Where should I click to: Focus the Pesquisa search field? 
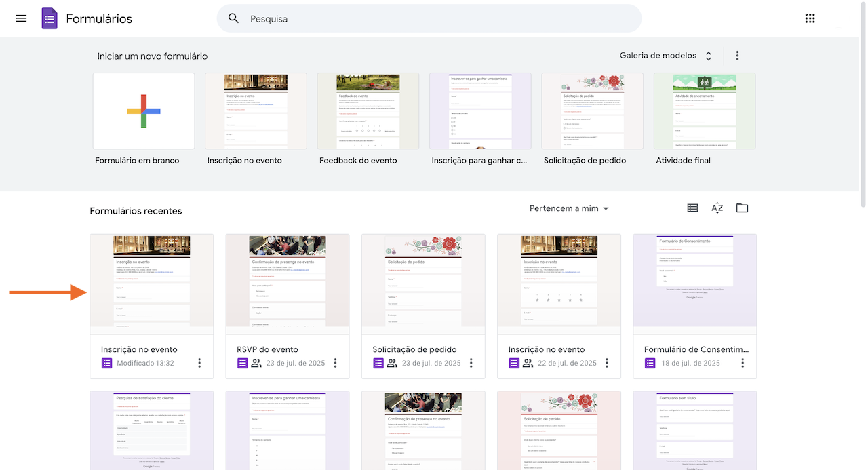(429, 18)
